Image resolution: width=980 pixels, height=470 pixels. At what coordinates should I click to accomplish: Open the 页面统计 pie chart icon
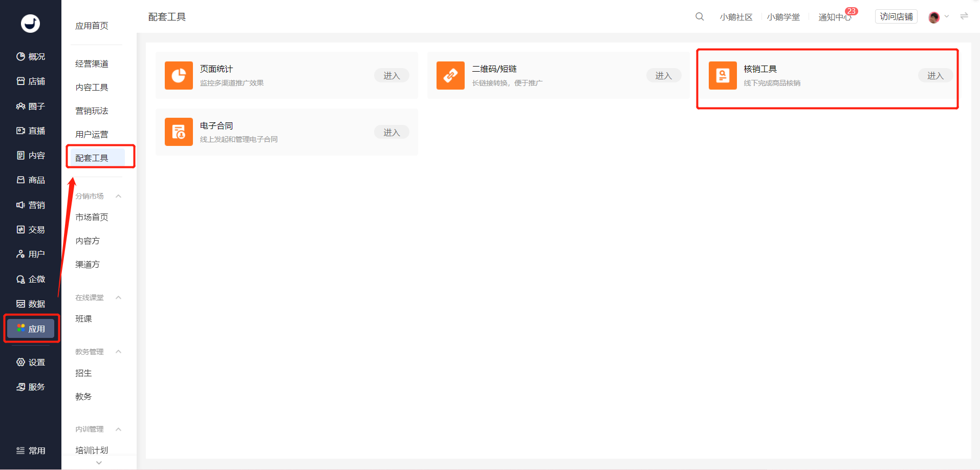[x=179, y=75]
